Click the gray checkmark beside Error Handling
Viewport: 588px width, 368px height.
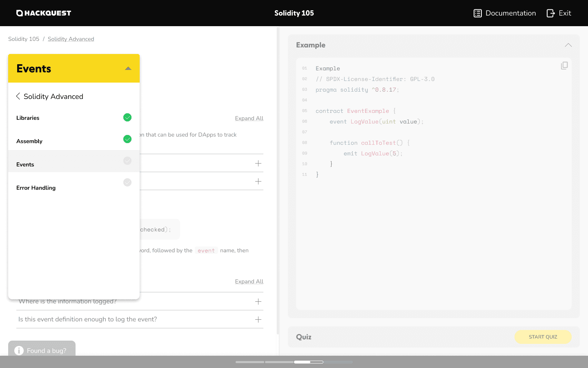tap(127, 182)
